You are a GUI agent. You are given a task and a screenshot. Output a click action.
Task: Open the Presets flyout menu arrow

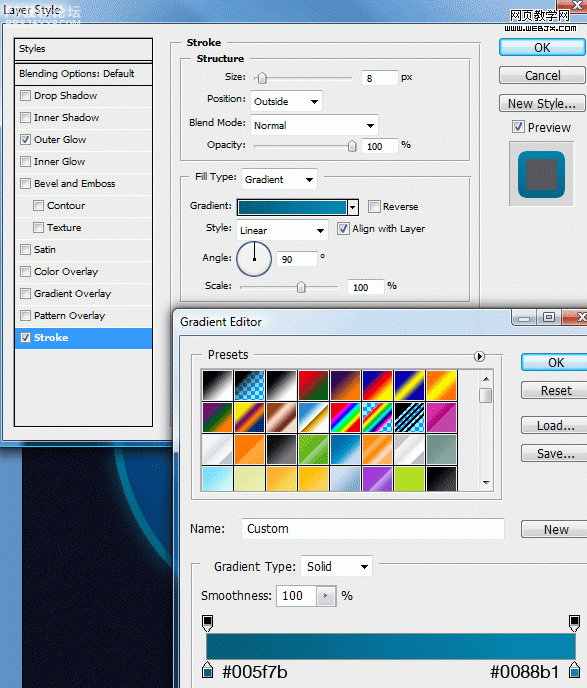click(x=479, y=356)
